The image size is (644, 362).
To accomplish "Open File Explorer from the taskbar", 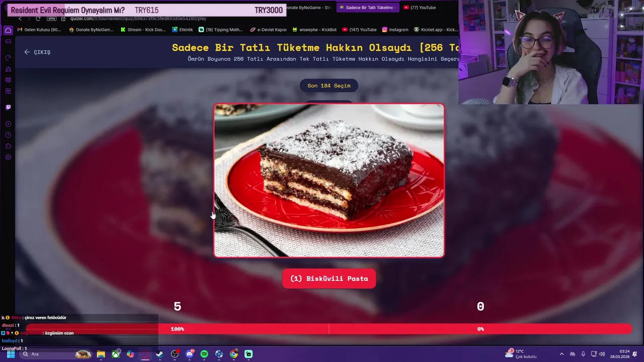I will click(x=101, y=354).
